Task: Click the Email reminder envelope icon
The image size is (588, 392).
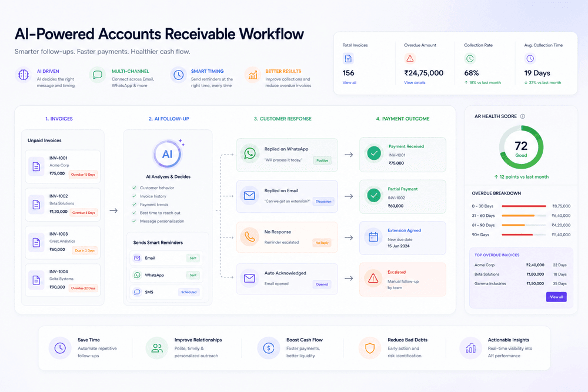Action: click(137, 258)
